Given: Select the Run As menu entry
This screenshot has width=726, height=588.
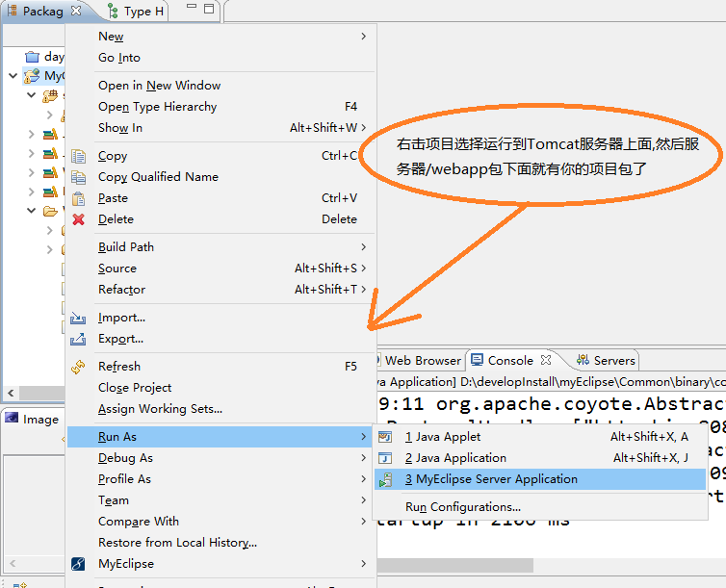Looking at the screenshot, I should pyautogui.click(x=220, y=437).
